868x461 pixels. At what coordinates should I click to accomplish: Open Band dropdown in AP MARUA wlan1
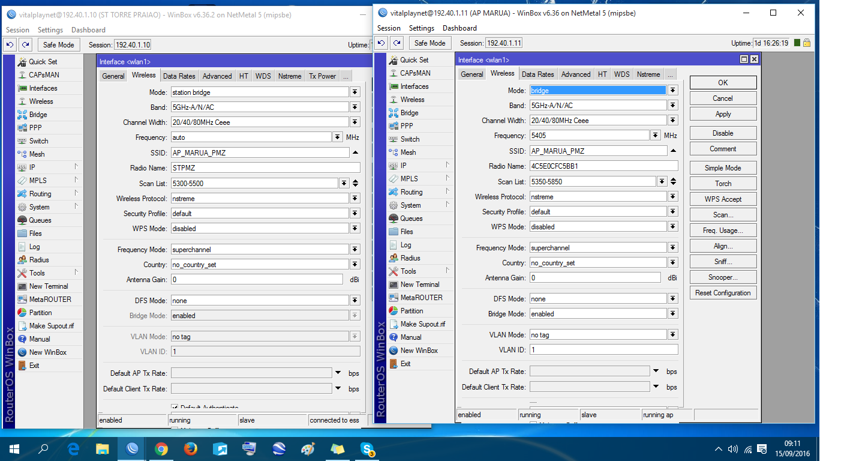coord(673,106)
